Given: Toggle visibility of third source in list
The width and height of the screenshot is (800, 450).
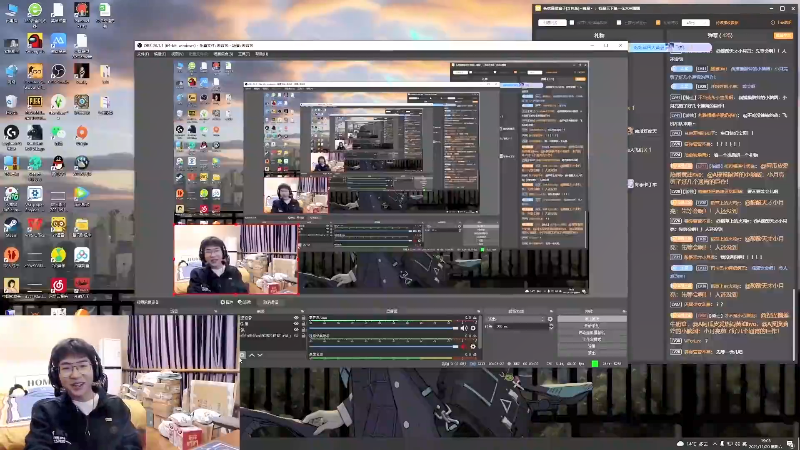Looking at the screenshot, I should tap(296, 329).
